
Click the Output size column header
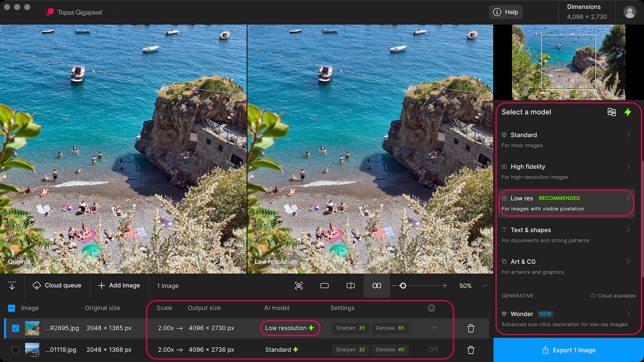[204, 308]
